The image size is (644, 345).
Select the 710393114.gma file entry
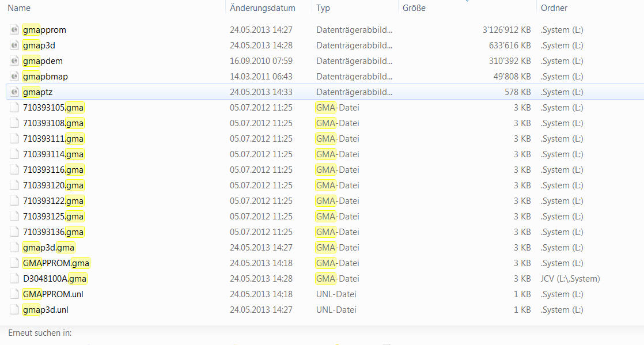coord(54,154)
